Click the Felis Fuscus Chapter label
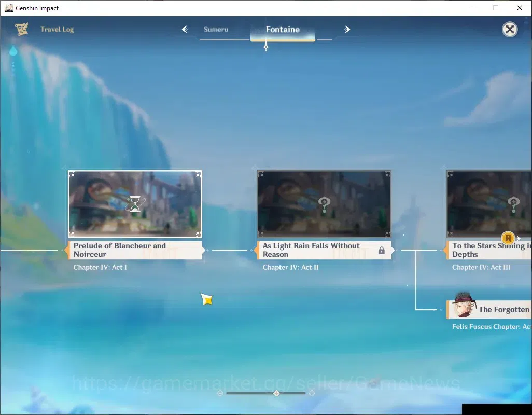This screenshot has height=415, width=532. point(492,327)
